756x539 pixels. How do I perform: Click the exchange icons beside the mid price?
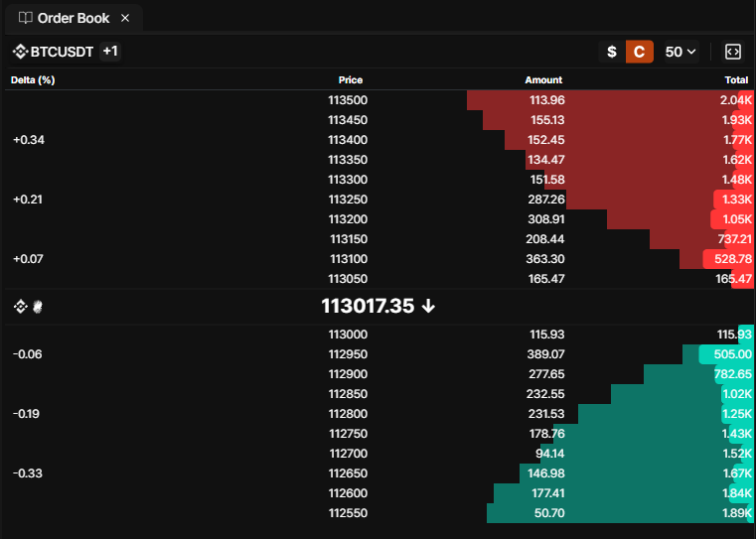[27, 307]
